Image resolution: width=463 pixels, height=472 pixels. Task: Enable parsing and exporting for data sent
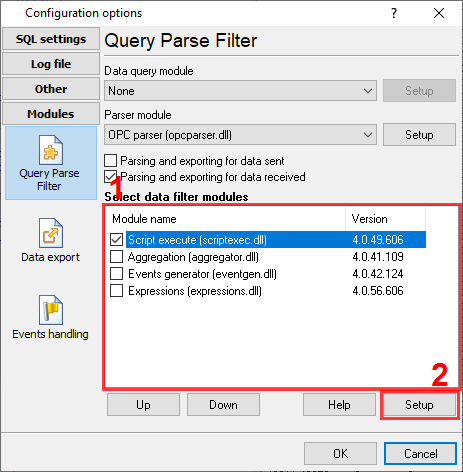coord(111,161)
